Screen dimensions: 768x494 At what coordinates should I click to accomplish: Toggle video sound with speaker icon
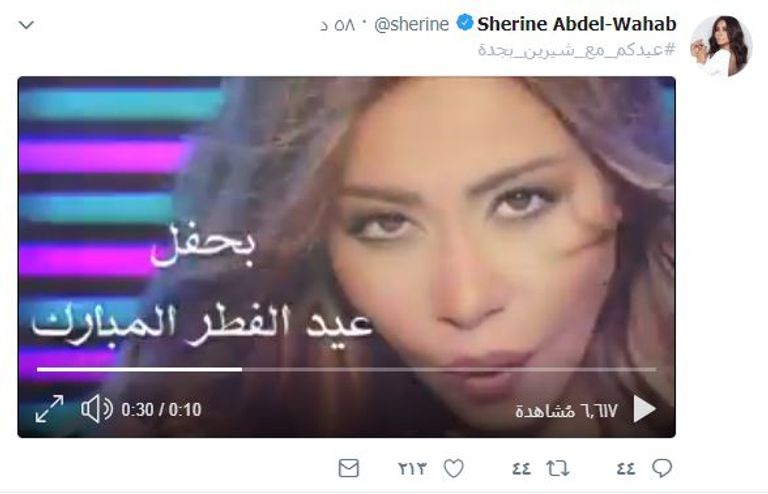96,409
